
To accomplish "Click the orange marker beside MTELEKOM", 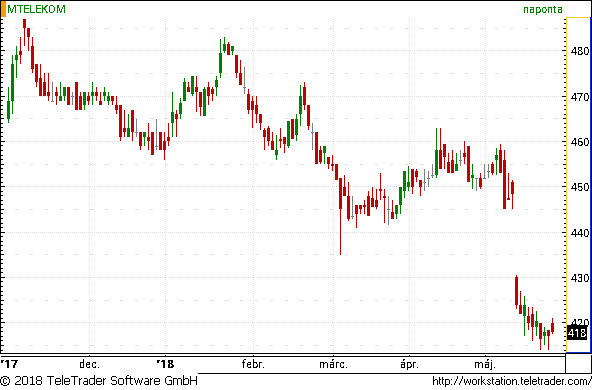I will click(3, 9).
